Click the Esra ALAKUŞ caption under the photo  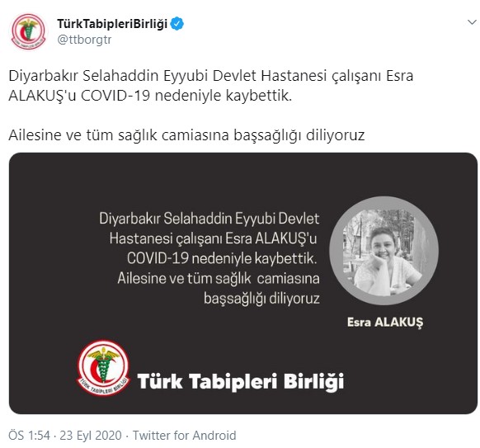click(385, 322)
